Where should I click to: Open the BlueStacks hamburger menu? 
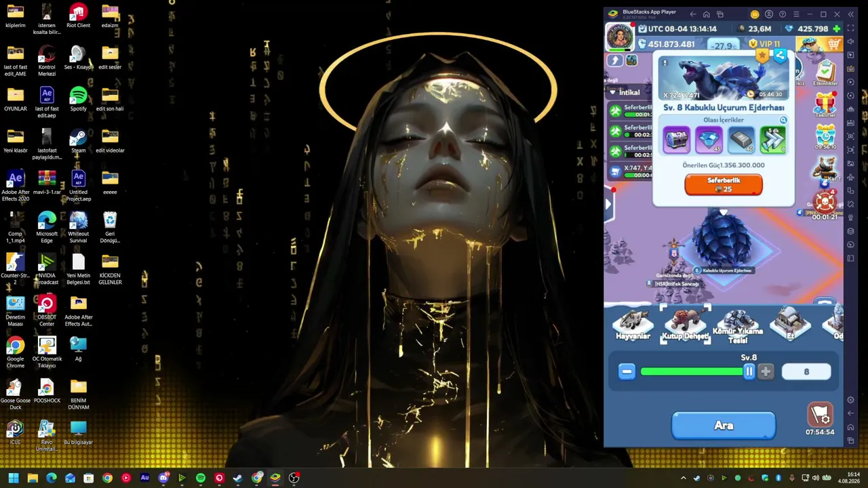796,14
